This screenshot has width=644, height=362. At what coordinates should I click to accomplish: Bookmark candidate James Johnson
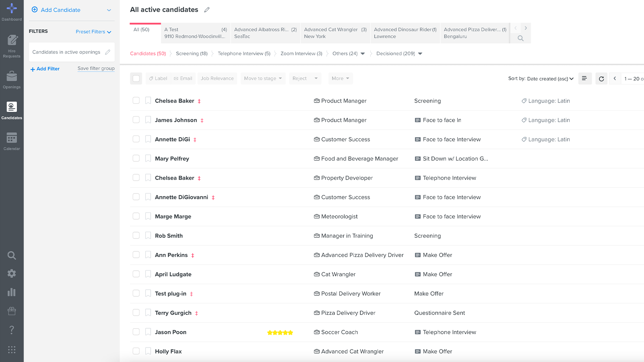148,120
